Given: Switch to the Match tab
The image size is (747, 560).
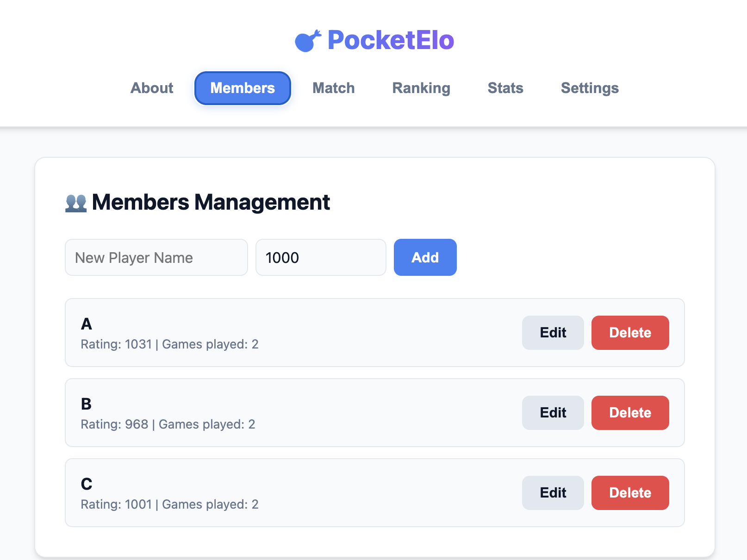Looking at the screenshot, I should click(x=334, y=88).
